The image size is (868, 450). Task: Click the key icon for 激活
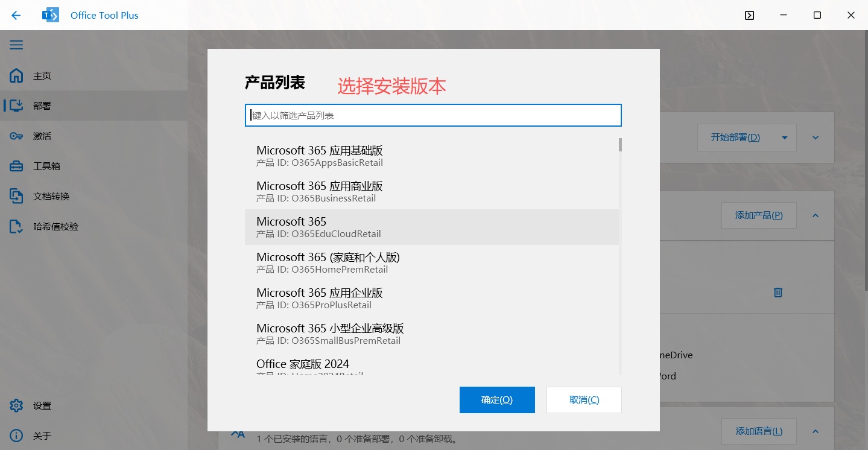click(x=16, y=136)
